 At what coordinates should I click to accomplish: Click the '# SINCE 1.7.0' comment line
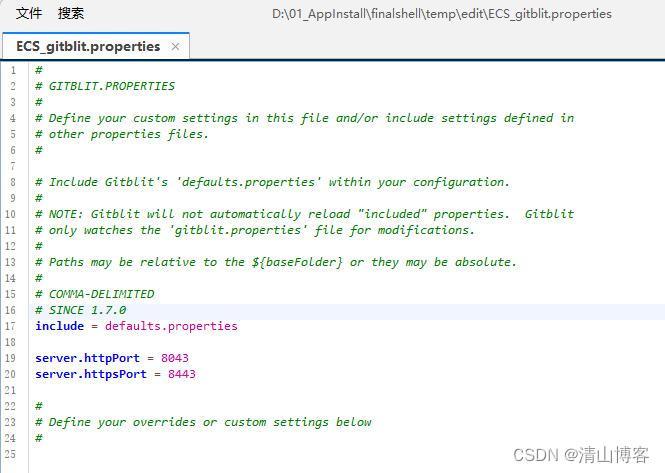81,310
